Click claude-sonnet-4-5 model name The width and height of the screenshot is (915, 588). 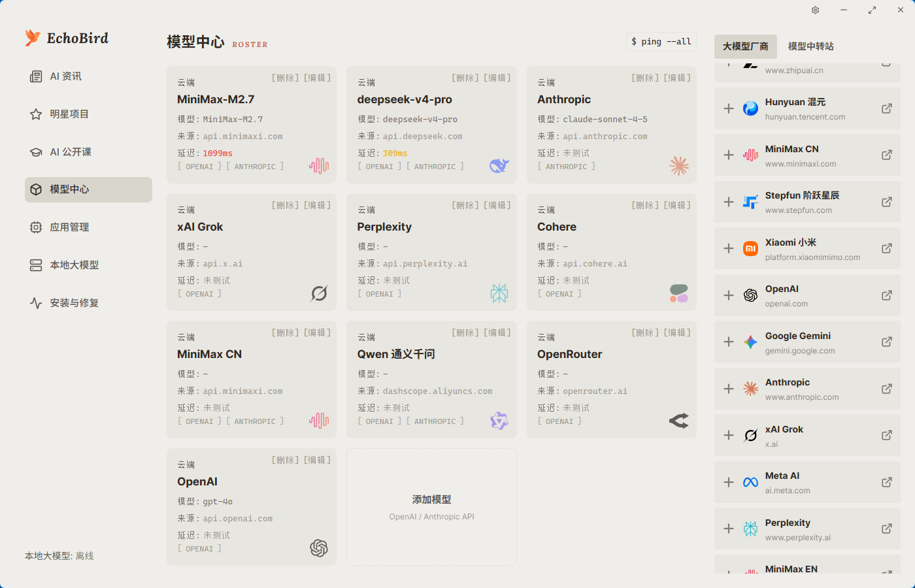605,120
